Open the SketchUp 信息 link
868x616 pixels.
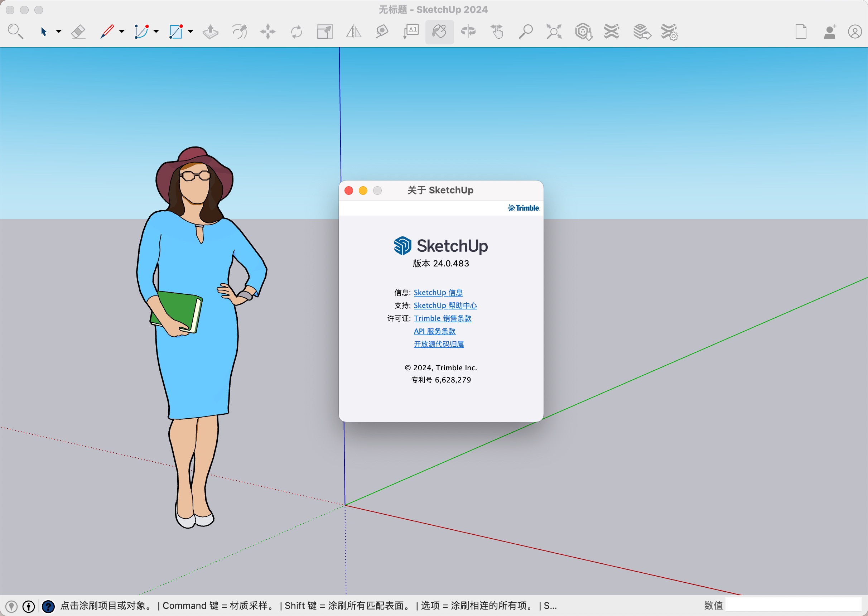(438, 293)
